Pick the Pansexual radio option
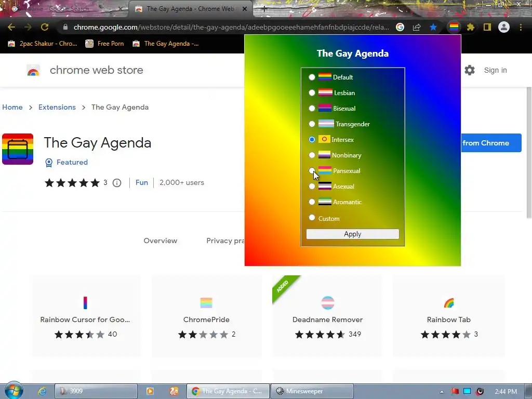The width and height of the screenshot is (532, 399). tap(312, 170)
